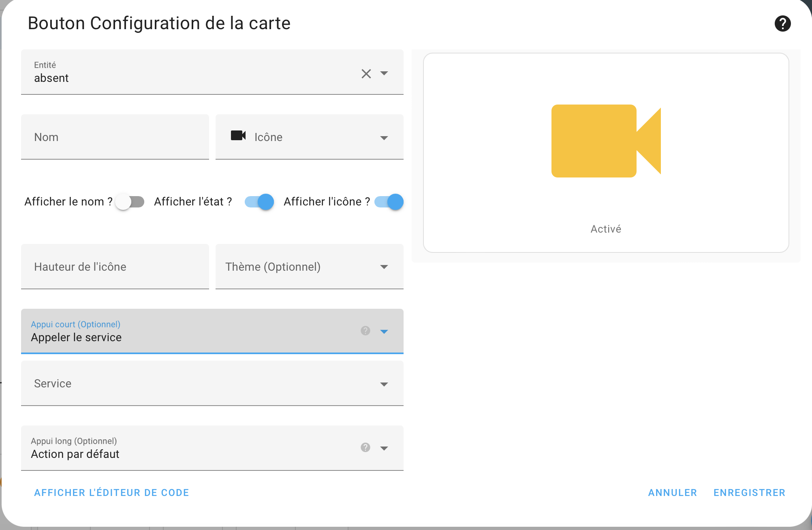Screen dimensions: 812x530
Task: Cancel with the ANNULER button
Action: [x=672, y=493]
